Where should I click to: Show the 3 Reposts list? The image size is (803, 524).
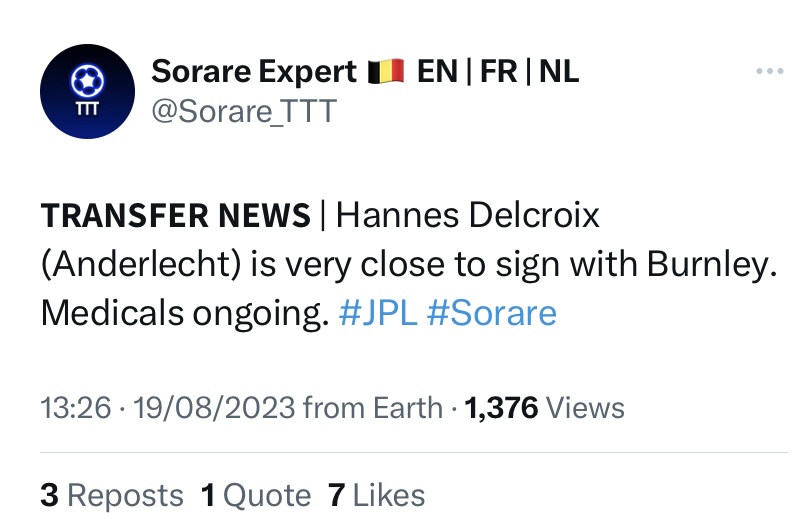click(112, 495)
